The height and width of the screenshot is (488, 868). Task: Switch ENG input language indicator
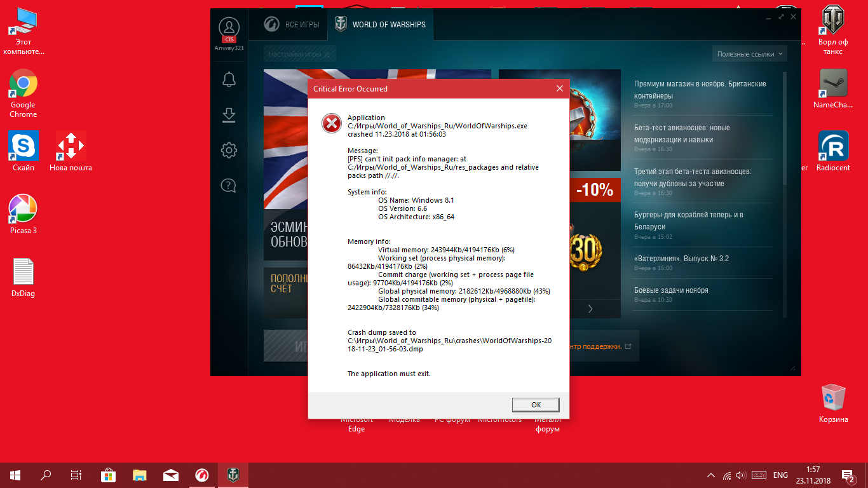(x=780, y=475)
